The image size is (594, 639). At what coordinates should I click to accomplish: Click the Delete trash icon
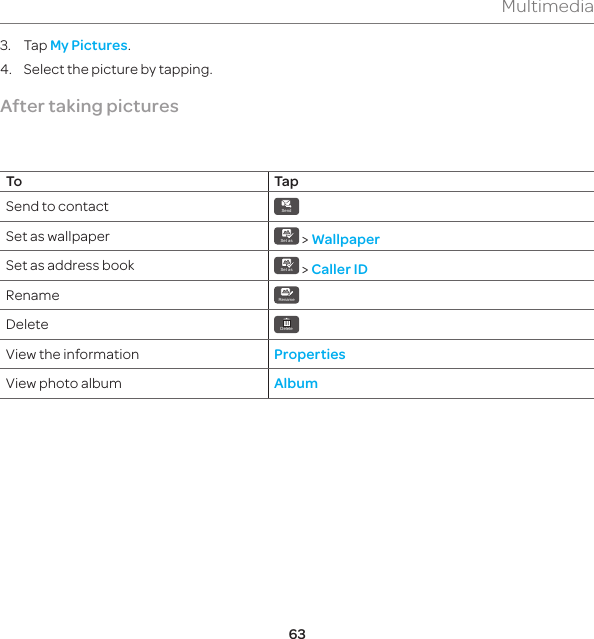[286, 324]
